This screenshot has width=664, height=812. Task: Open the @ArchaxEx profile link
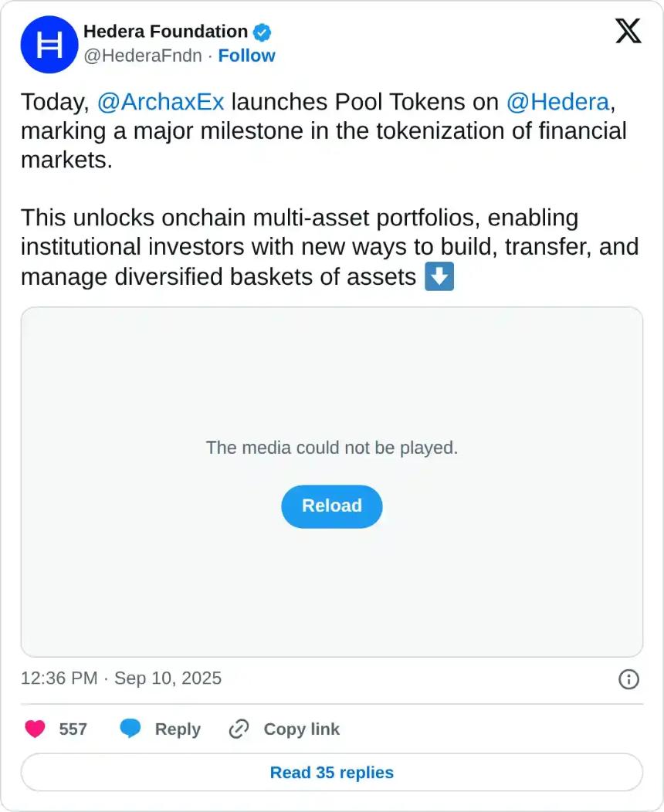[159, 102]
